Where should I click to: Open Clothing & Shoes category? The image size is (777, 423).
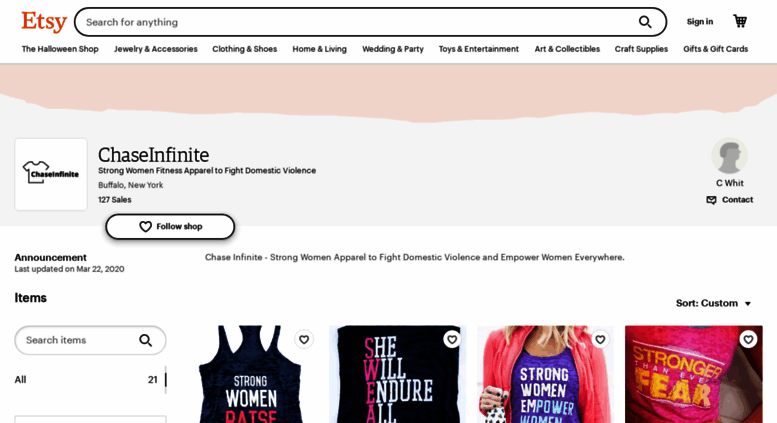(x=245, y=49)
